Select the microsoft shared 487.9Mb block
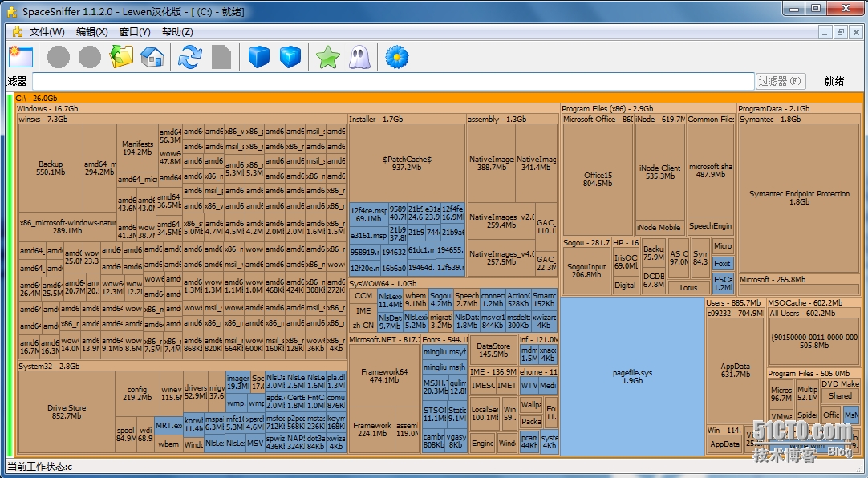The width and height of the screenshot is (868, 478). point(711,170)
